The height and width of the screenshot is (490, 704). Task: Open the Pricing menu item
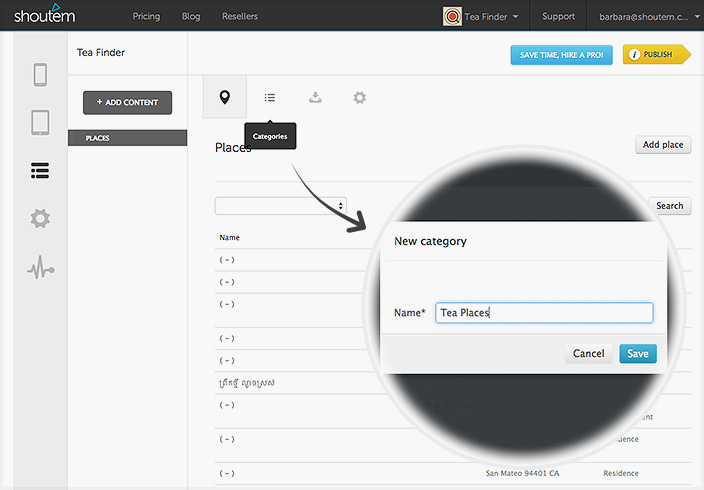(x=146, y=16)
